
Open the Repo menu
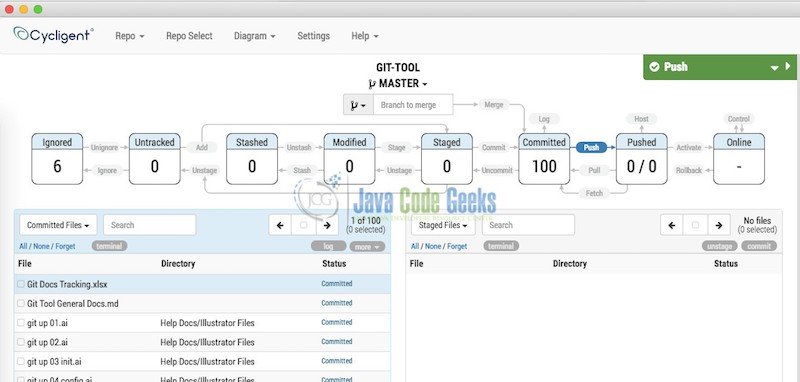130,36
